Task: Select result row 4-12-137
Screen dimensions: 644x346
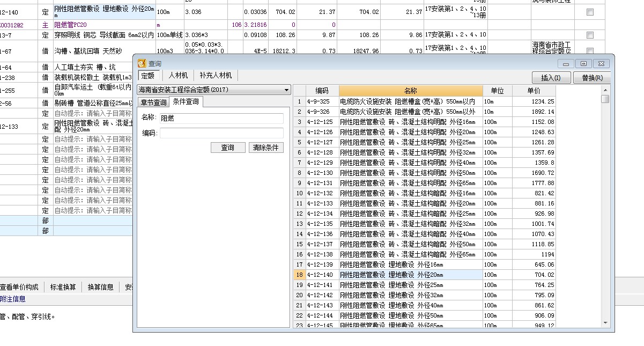Action: coord(425,244)
